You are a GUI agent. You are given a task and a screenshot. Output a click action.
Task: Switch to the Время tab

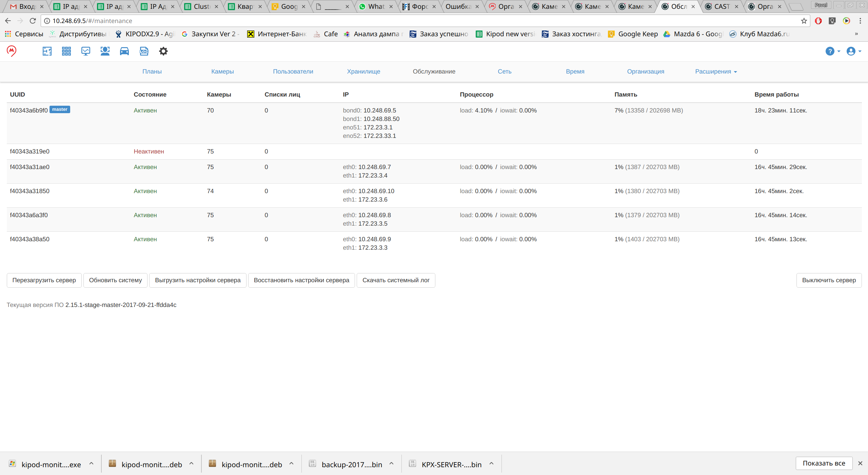click(575, 71)
